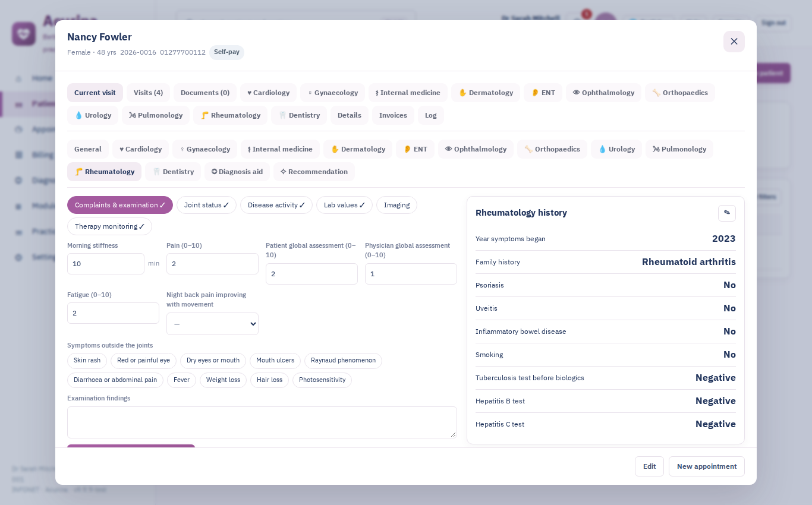Image resolution: width=812 pixels, height=505 pixels.
Task: Switch to the Visits (4) tab
Action: pos(148,93)
